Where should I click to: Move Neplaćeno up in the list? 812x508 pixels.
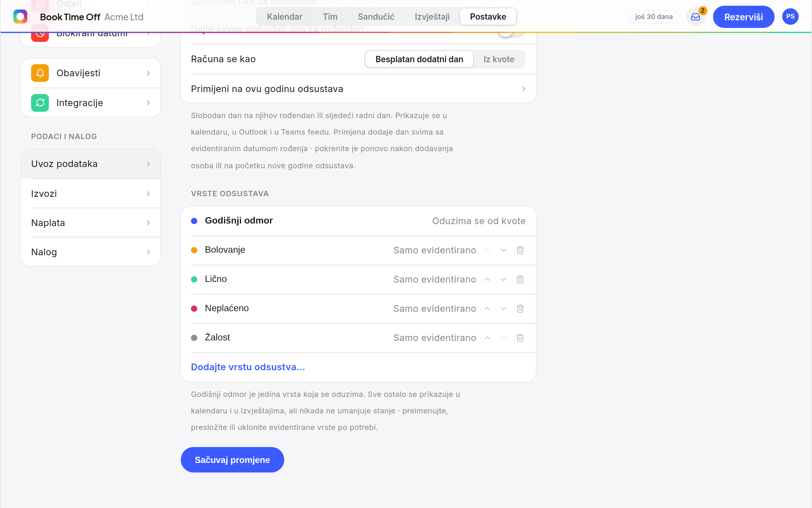[487, 309]
